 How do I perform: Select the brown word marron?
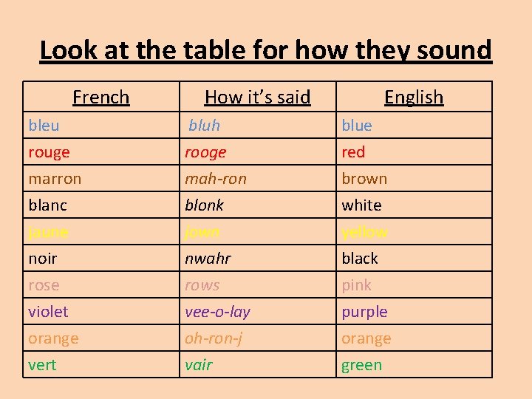pos(55,179)
